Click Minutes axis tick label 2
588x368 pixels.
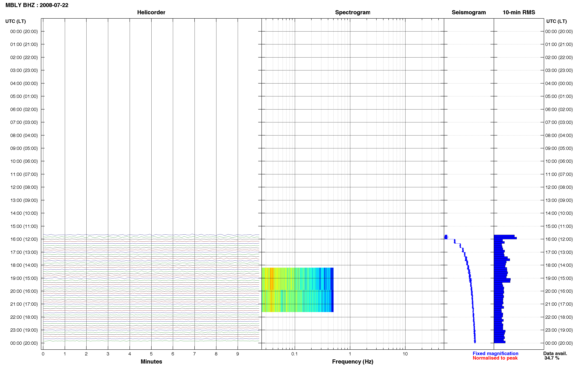point(86,354)
